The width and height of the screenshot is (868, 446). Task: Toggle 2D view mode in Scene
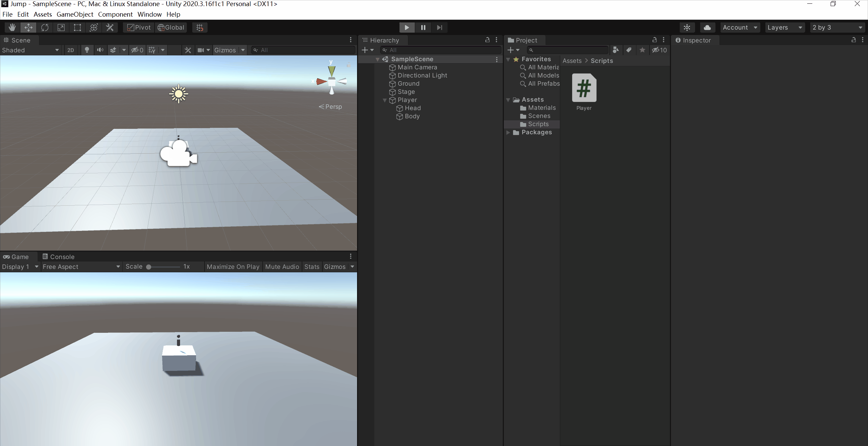coord(71,50)
